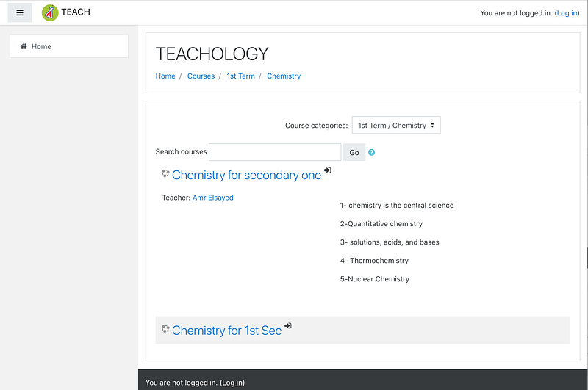Click course icon before Chemistry for 1st Sec
588x390 pixels.
coord(165,329)
